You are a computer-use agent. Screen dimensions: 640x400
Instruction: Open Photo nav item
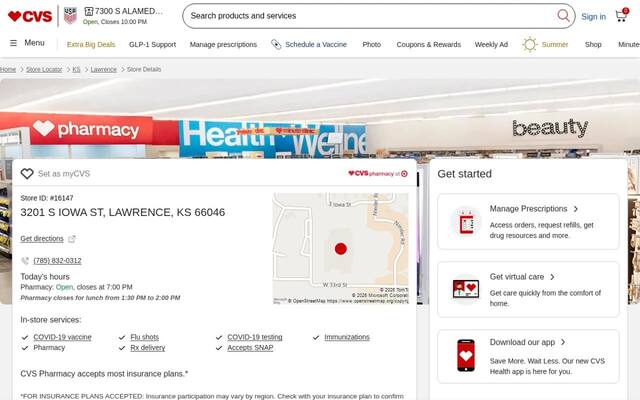371,44
